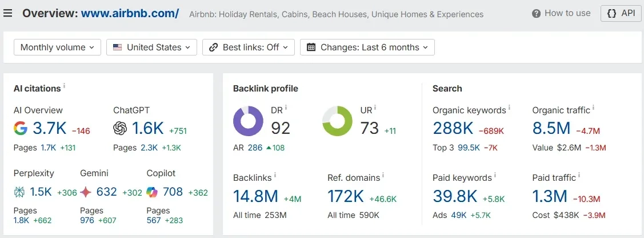Click the ChatGPT 1.6K citations value
The image size is (644, 238).
coord(148,129)
